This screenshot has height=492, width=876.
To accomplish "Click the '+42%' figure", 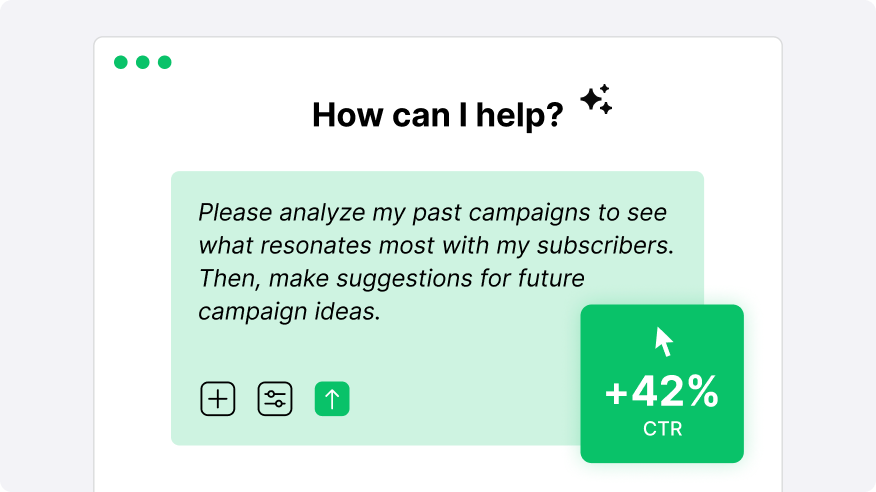I will 662,391.
